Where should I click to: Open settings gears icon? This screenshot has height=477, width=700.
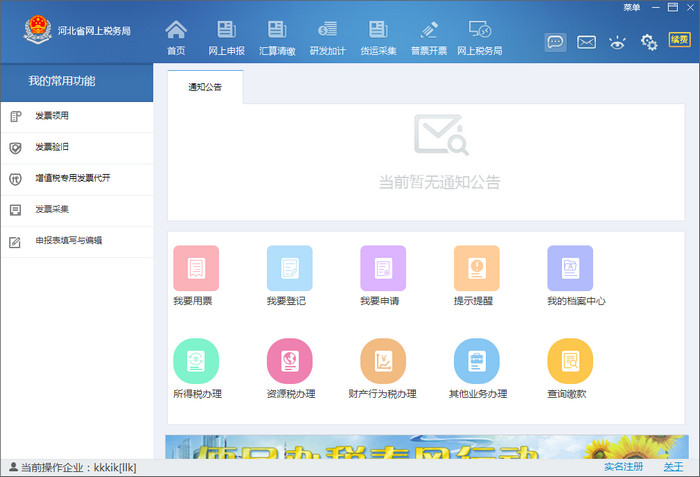(648, 42)
